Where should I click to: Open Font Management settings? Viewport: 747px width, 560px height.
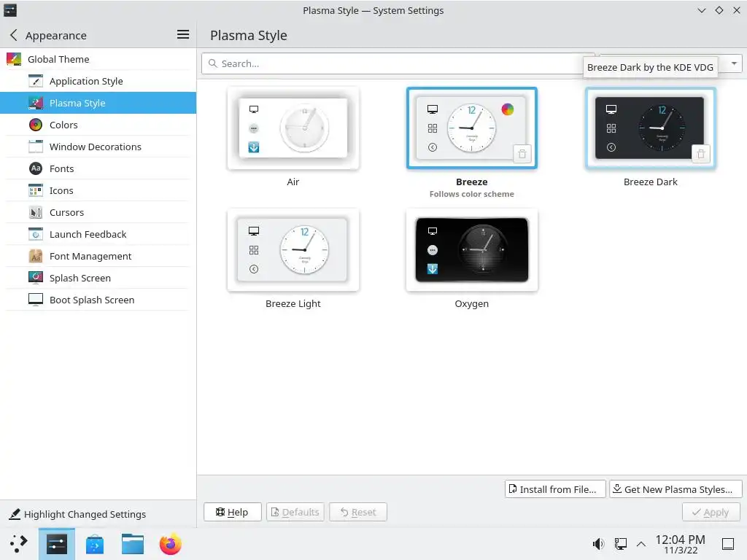(x=98, y=256)
